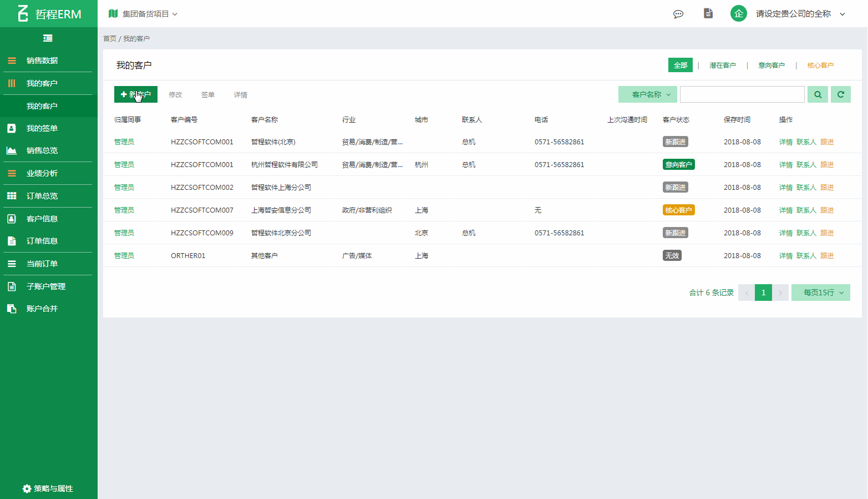This screenshot has width=868, height=499.
Task: Change the 每页15行 page size dropdown
Action: tap(820, 293)
